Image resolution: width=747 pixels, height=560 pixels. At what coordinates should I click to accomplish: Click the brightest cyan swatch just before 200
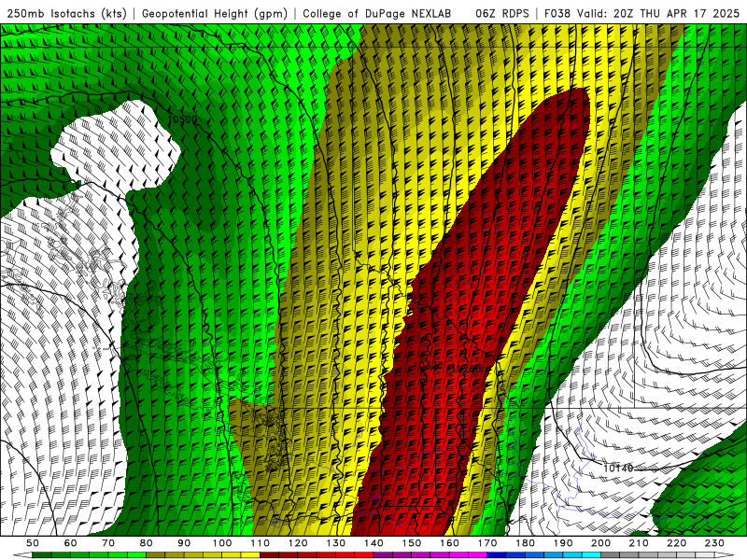coord(591,554)
